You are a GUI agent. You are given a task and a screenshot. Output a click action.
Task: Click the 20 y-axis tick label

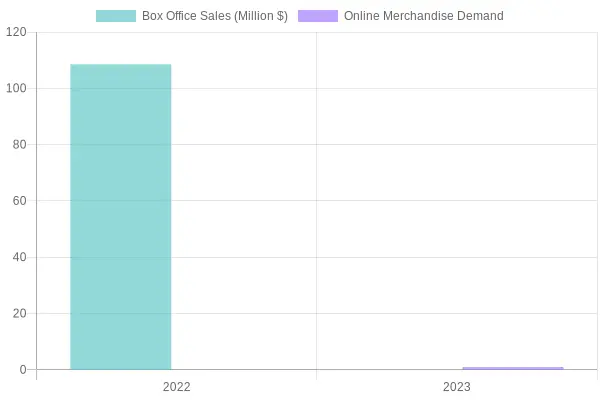coord(20,313)
